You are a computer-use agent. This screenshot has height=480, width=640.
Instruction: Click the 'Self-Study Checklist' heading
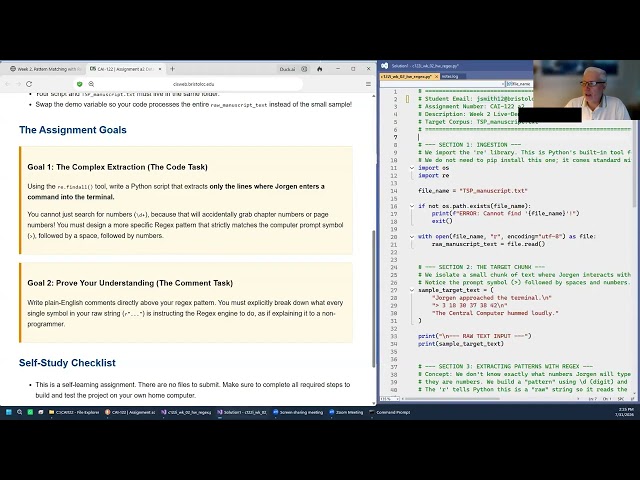(67, 363)
